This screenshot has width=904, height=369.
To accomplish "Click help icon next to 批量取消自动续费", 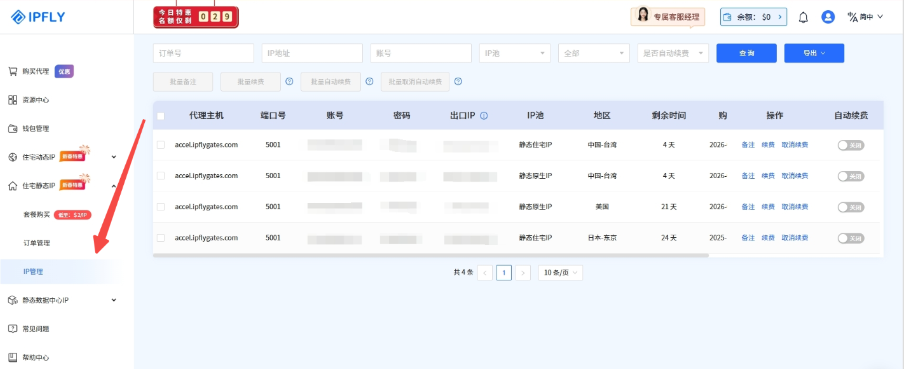I will [x=458, y=82].
